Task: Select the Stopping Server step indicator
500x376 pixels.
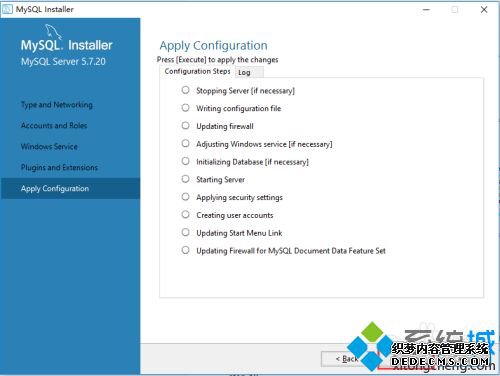Action: 185,90
